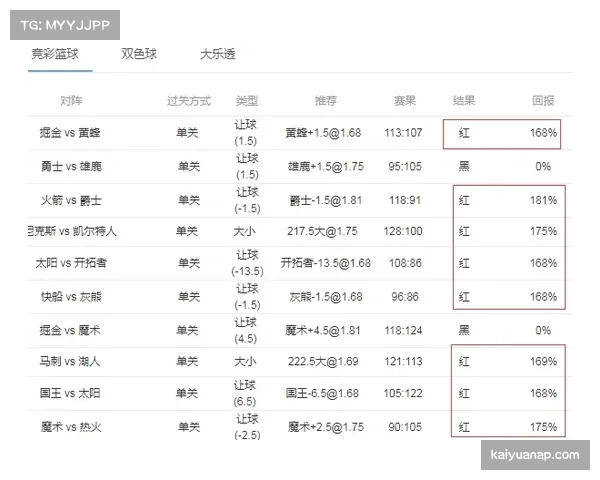Click 红 result in 掘金 vs 黄蜂 row

464,133
